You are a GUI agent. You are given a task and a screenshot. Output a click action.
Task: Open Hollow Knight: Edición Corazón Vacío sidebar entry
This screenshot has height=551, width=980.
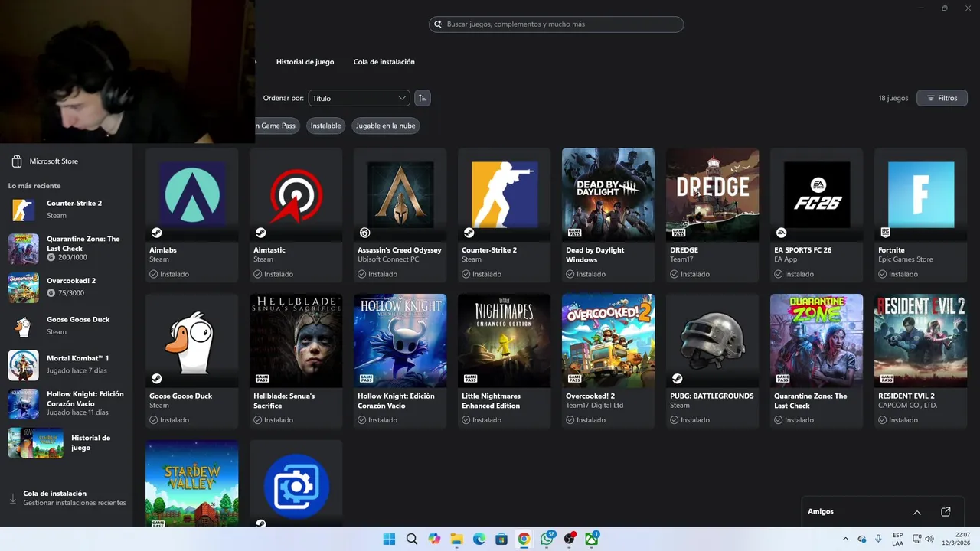[66, 403]
